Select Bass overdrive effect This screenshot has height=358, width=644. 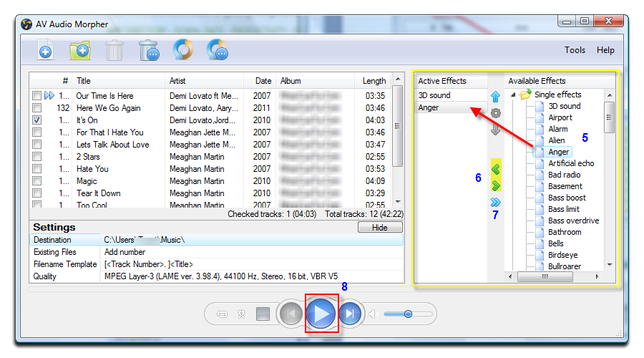(573, 221)
